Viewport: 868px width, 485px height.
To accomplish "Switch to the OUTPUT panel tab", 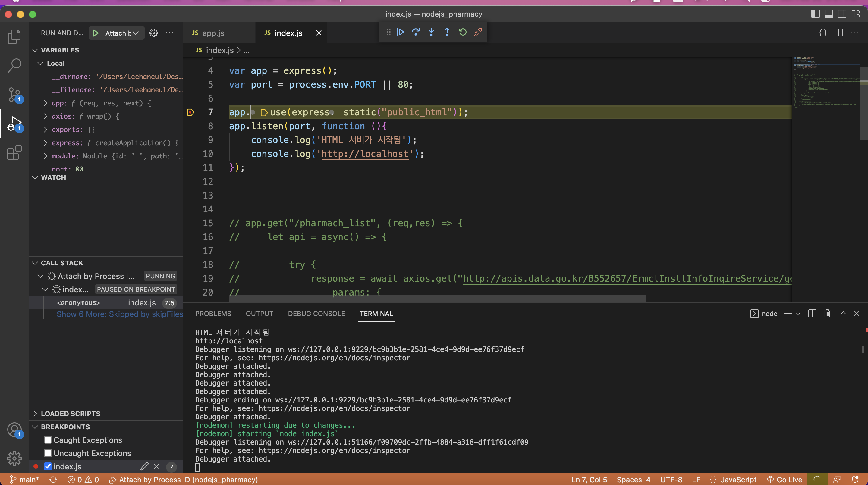I will (x=259, y=314).
